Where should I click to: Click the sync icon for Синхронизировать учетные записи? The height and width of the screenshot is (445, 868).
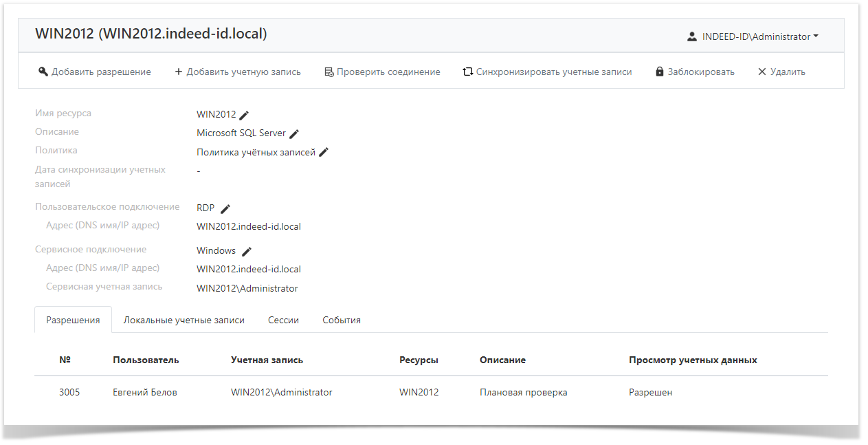[x=468, y=71]
